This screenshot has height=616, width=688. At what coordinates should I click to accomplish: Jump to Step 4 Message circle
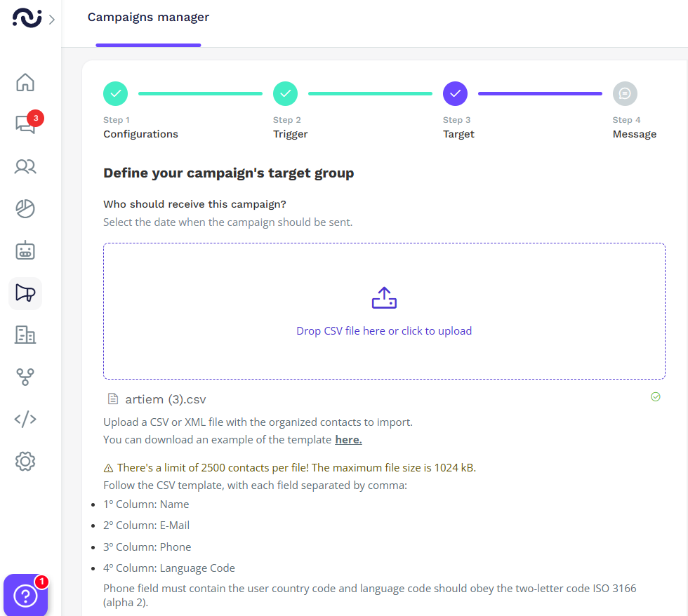625,93
